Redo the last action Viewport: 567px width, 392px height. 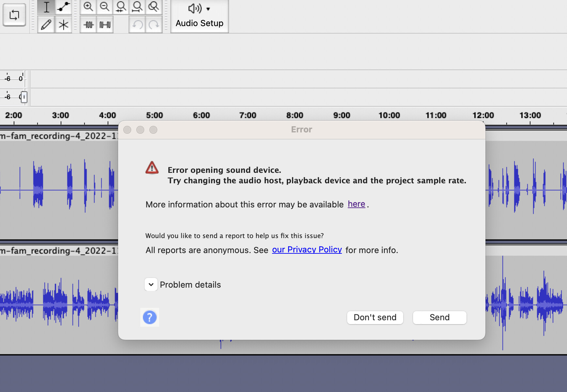pyautogui.click(x=154, y=24)
